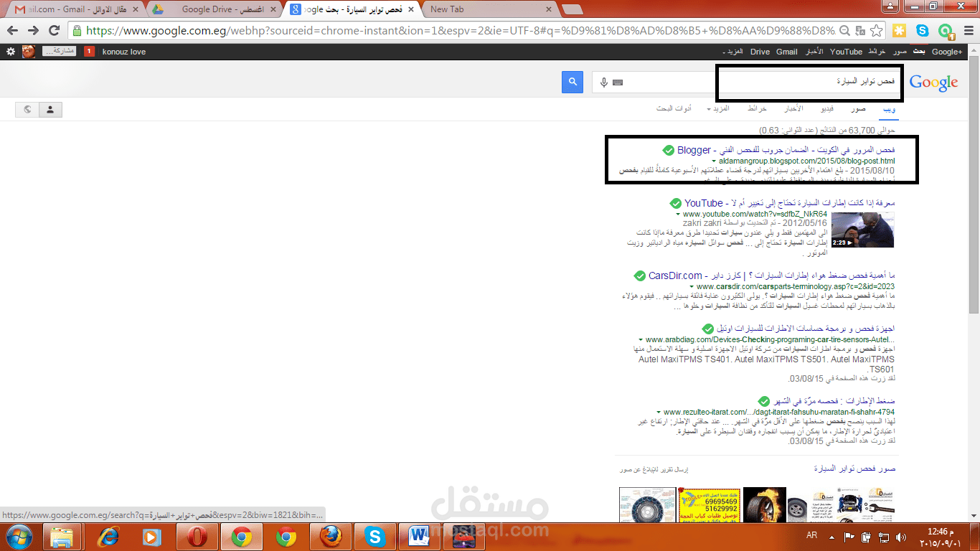Screen dimensions: 980x551
Task: Open the gear settings icon in black bar
Action: (10, 52)
